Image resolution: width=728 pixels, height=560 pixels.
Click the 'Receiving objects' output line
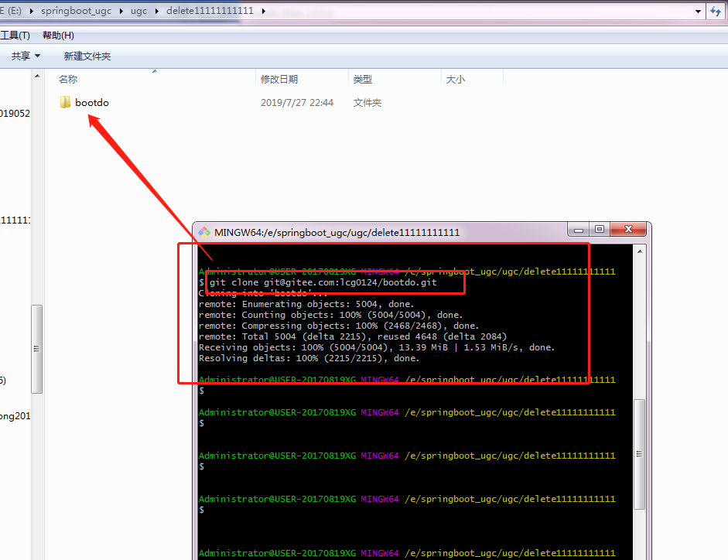377,347
